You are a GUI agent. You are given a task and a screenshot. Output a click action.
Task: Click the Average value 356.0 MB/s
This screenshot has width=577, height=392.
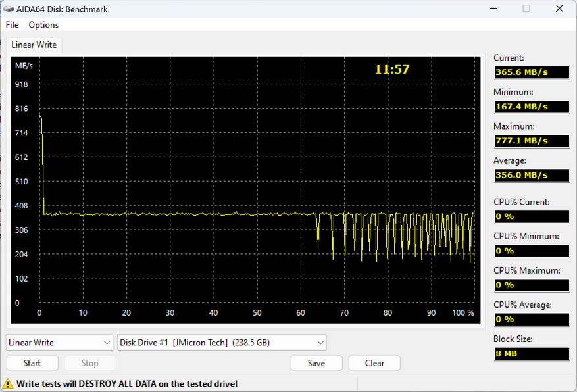point(532,175)
